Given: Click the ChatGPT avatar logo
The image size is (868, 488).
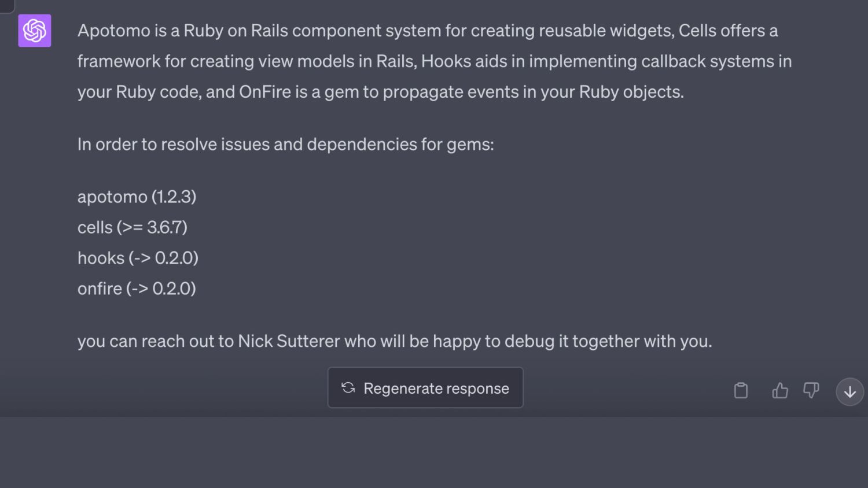Looking at the screenshot, I should click(x=35, y=31).
